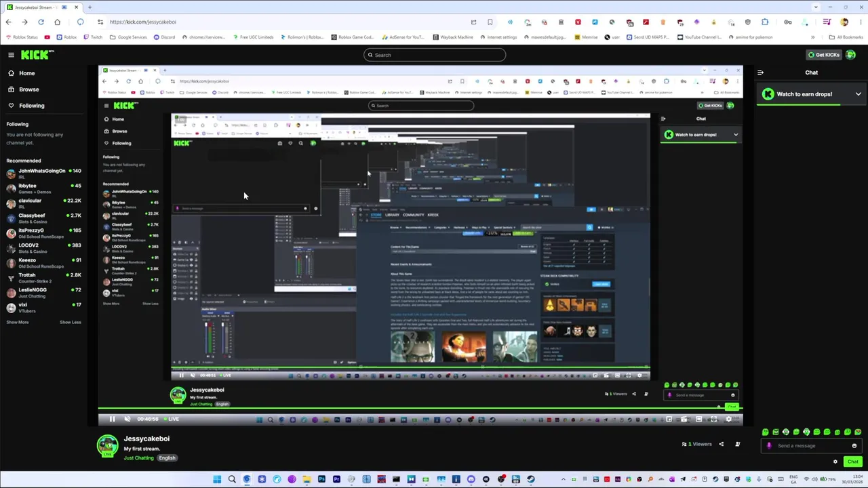Screen dimensions: 868x488
Task: Reload the browser page
Action: coord(41,22)
